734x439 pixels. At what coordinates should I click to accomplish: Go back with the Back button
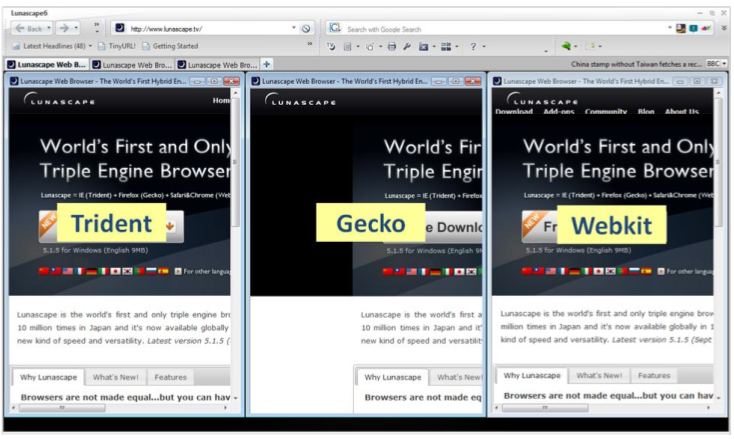click(28, 29)
